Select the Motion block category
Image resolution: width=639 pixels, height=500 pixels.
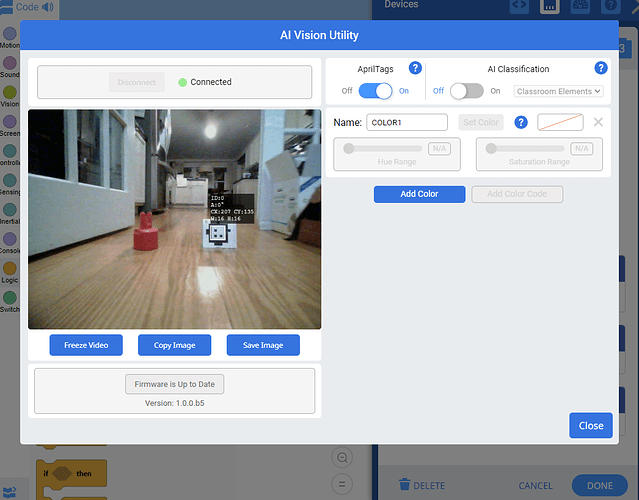(x=10, y=37)
